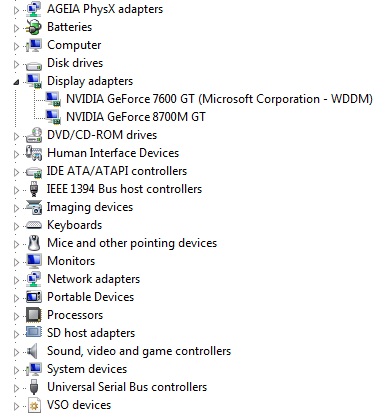Select the SD host adapters entry
Viewport: 390px width, 419px height.
(x=91, y=333)
